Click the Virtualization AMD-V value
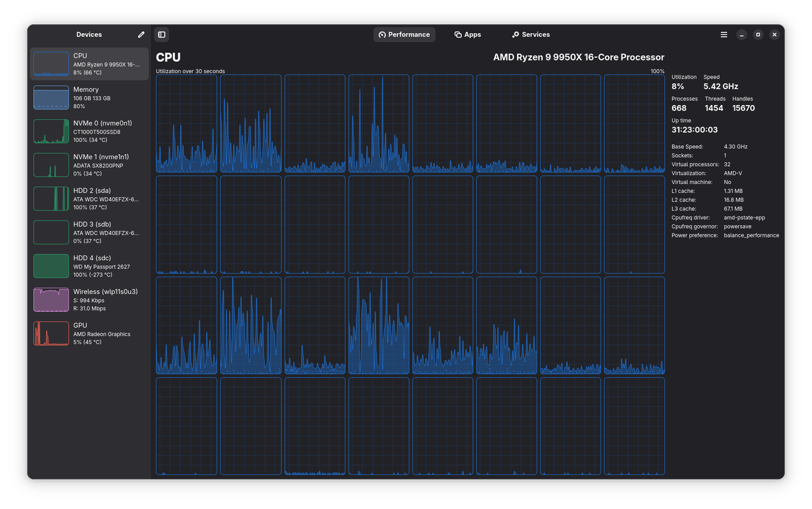Screen dimensions: 812x509 pyautogui.click(x=733, y=173)
